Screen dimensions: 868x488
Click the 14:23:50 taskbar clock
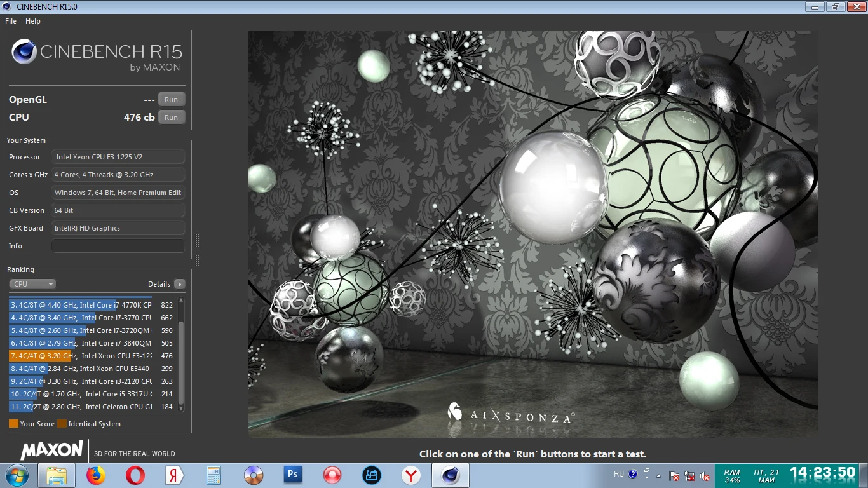(x=822, y=473)
